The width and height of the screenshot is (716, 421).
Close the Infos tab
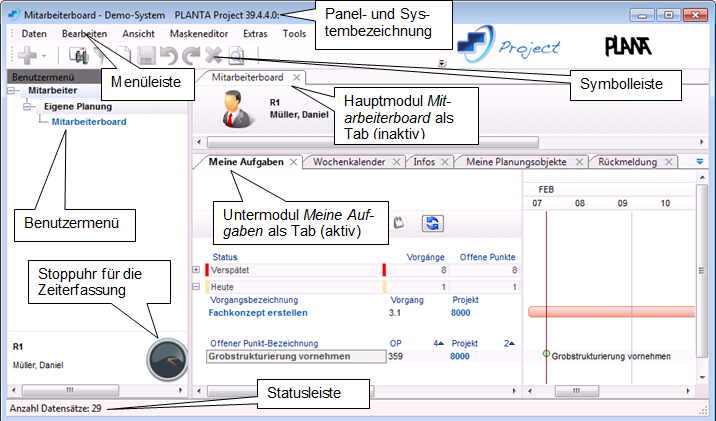tap(445, 162)
